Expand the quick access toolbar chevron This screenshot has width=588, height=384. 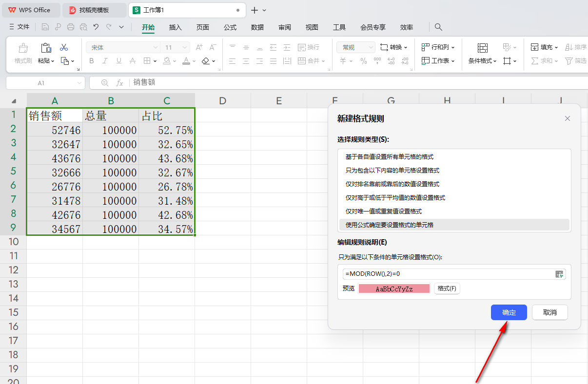pyautogui.click(x=121, y=27)
